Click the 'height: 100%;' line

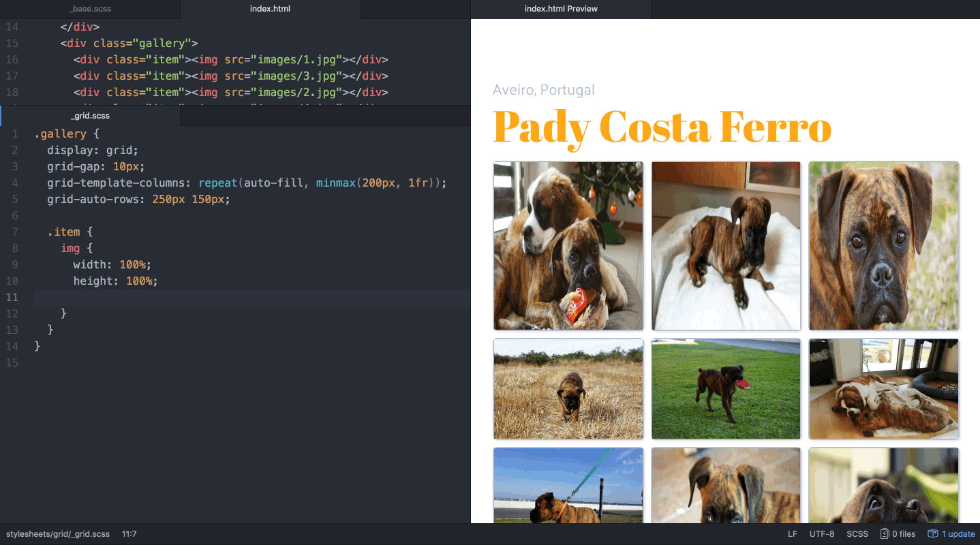pyautogui.click(x=116, y=281)
